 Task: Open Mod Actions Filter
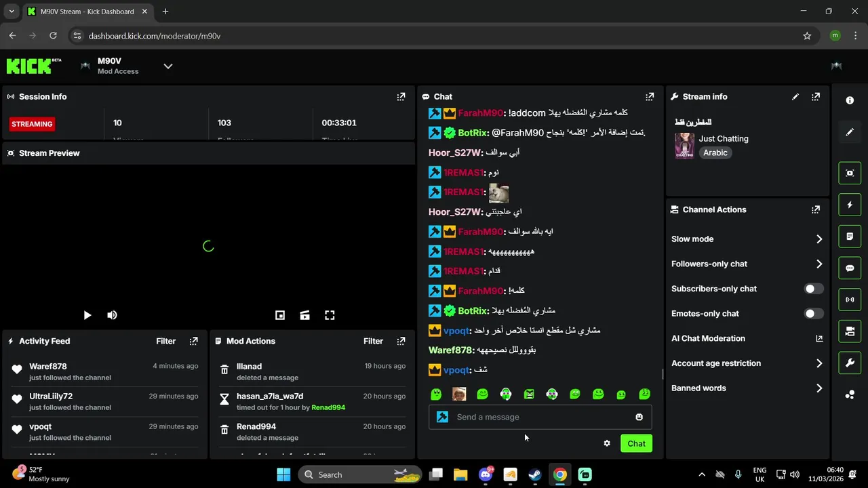coord(374,341)
